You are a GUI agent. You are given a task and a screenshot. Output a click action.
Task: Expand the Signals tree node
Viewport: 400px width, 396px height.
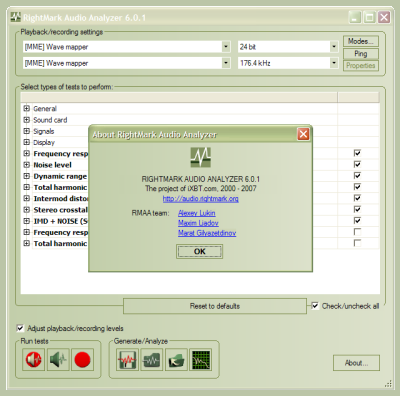coord(27,131)
